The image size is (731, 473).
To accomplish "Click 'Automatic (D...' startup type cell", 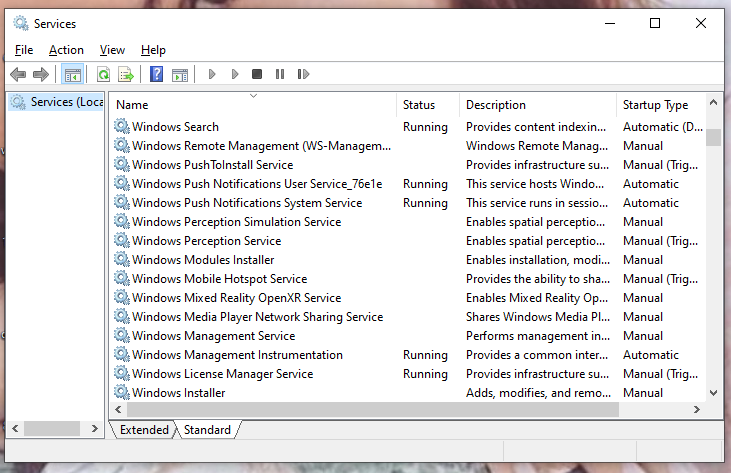I will point(662,127).
